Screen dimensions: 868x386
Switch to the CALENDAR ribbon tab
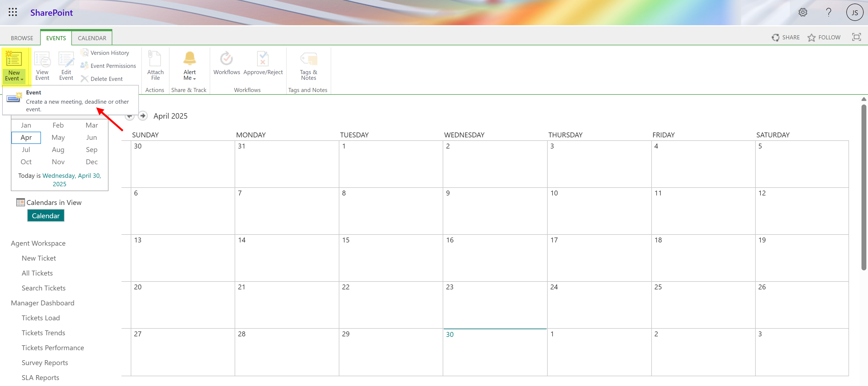[92, 38]
